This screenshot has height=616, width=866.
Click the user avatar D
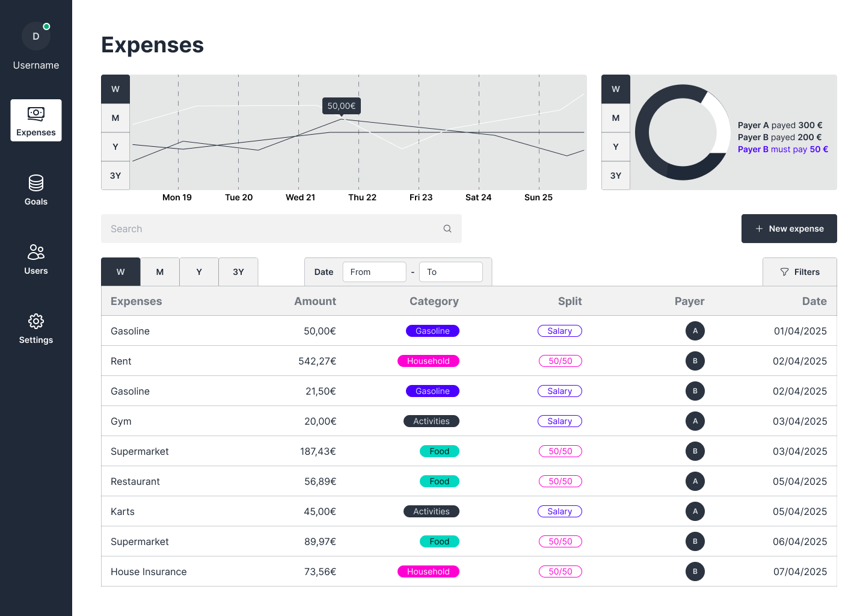click(36, 37)
